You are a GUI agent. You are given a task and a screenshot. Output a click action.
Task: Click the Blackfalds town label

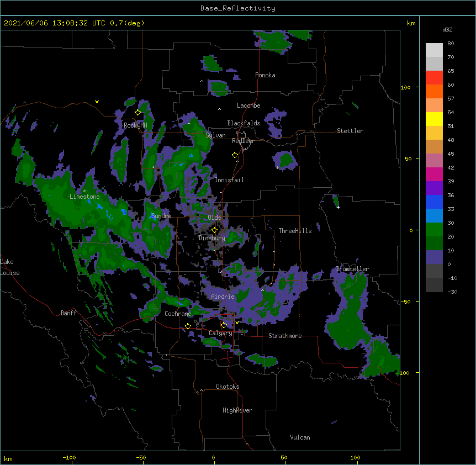point(244,123)
